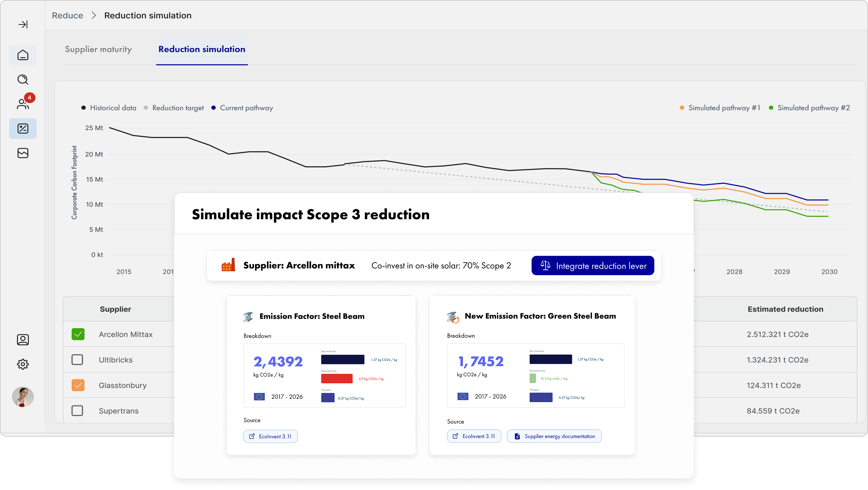
Task: Check the Ultibricks supplier checkbox
Action: click(78, 360)
